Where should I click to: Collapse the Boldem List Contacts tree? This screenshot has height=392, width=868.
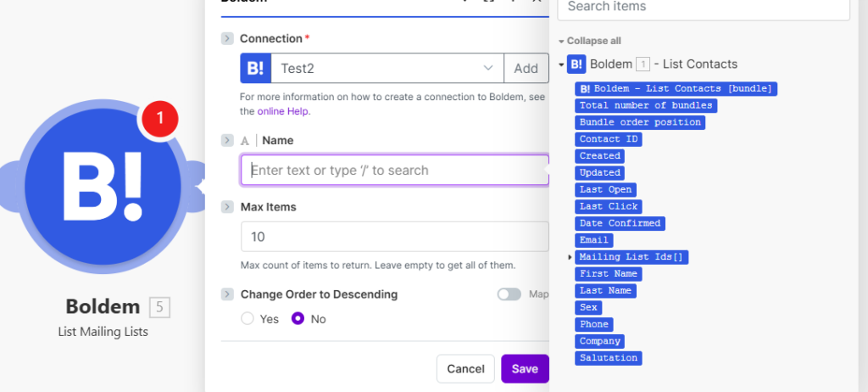tap(561, 64)
